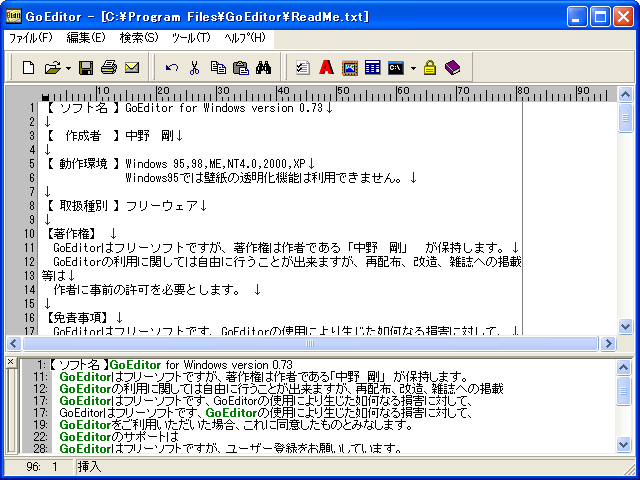The image size is (640, 480).
Task: Open the ファイル(F) menu
Action: pyautogui.click(x=31, y=38)
